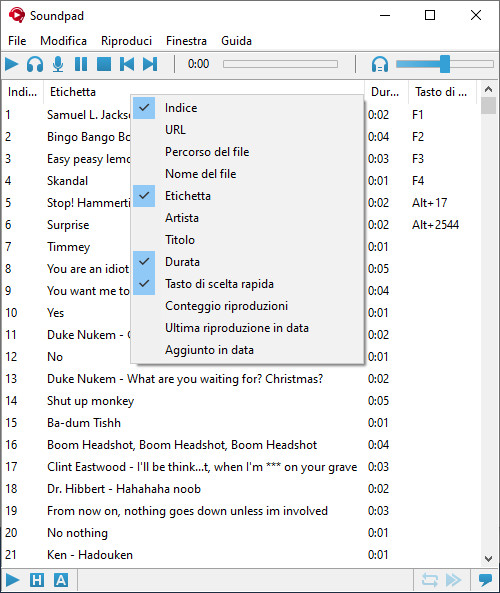The image size is (500, 593).
Task: Select the Timmey sound row
Action: click(241, 247)
